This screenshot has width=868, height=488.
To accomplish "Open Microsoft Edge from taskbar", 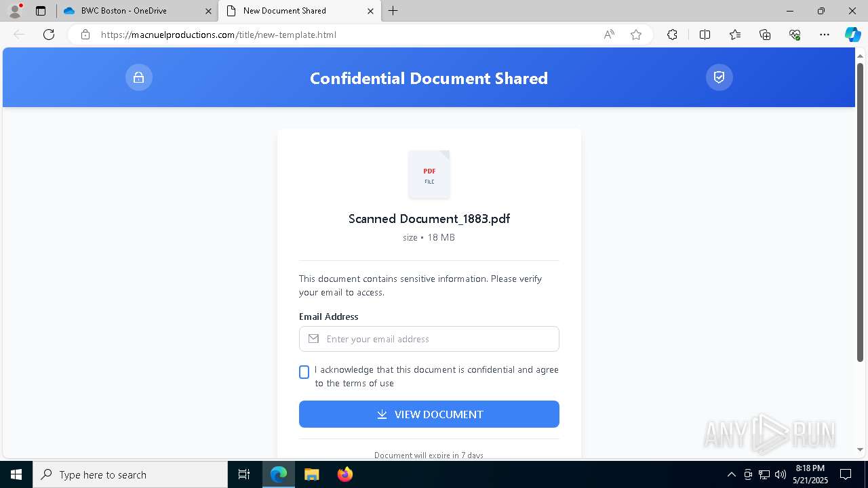I will [279, 474].
